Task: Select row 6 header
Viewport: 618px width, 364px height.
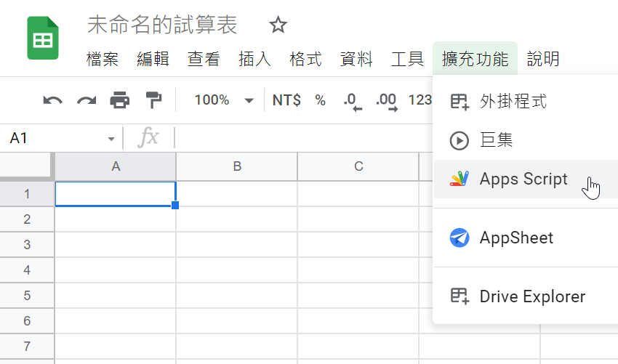Action: (x=27, y=320)
